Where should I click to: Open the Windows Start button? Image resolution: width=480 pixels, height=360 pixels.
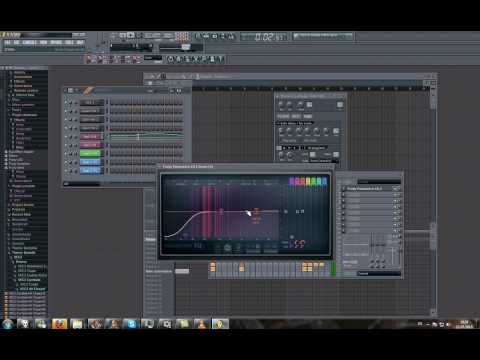pyautogui.click(x=7, y=323)
